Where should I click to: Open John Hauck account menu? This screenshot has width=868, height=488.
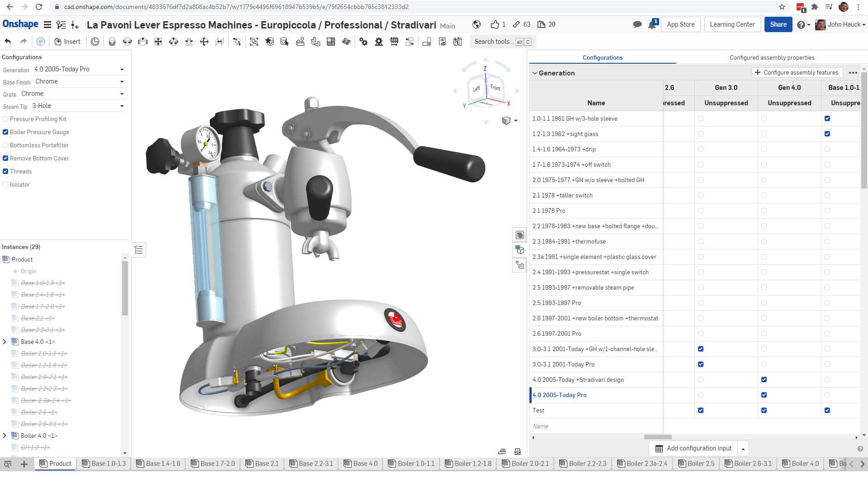(x=840, y=24)
